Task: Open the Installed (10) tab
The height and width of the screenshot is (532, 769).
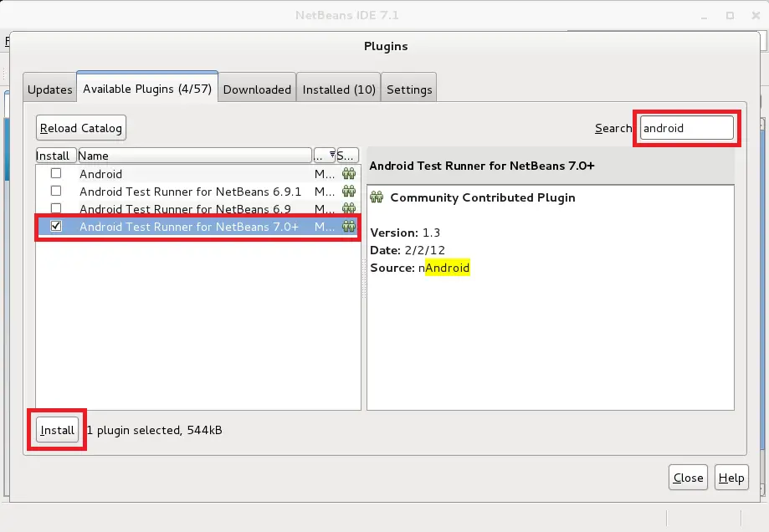Action: click(338, 90)
